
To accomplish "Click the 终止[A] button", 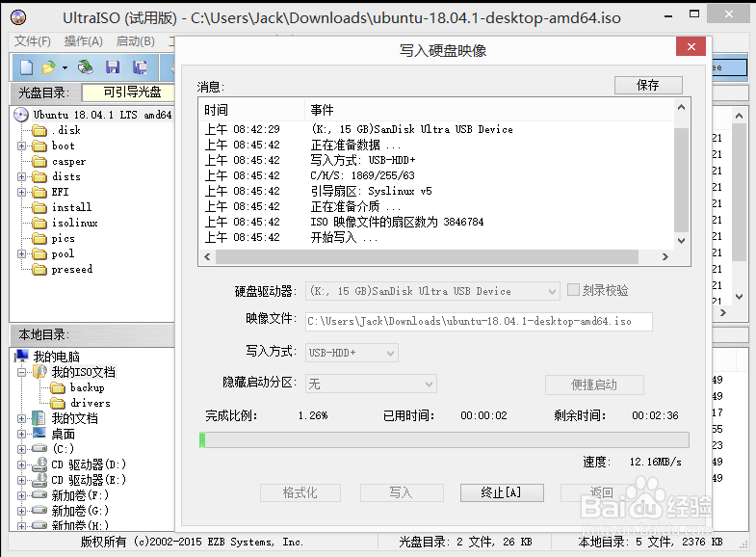I will point(502,492).
